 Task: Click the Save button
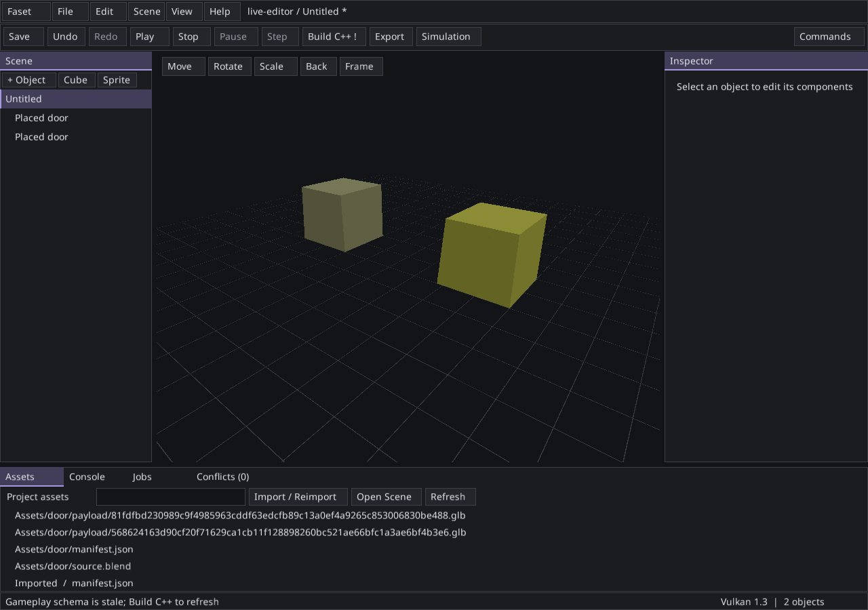[24, 37]
